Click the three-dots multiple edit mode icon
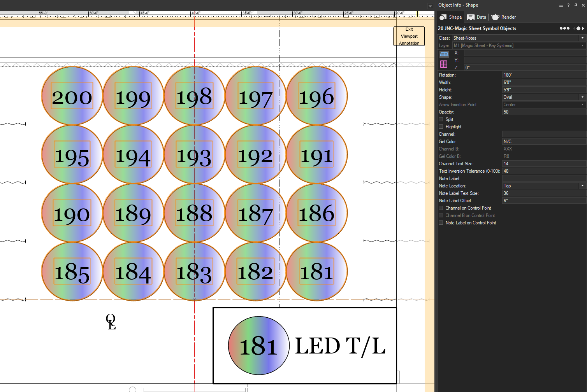The image size is (587, 392). pyautogui.click(x=564, y=28)
